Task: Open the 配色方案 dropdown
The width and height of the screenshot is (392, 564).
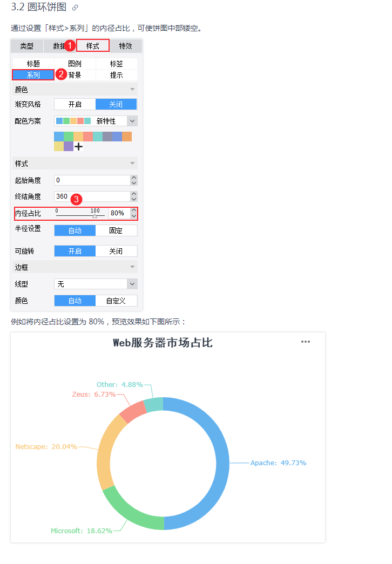Action: coord(96,121)
